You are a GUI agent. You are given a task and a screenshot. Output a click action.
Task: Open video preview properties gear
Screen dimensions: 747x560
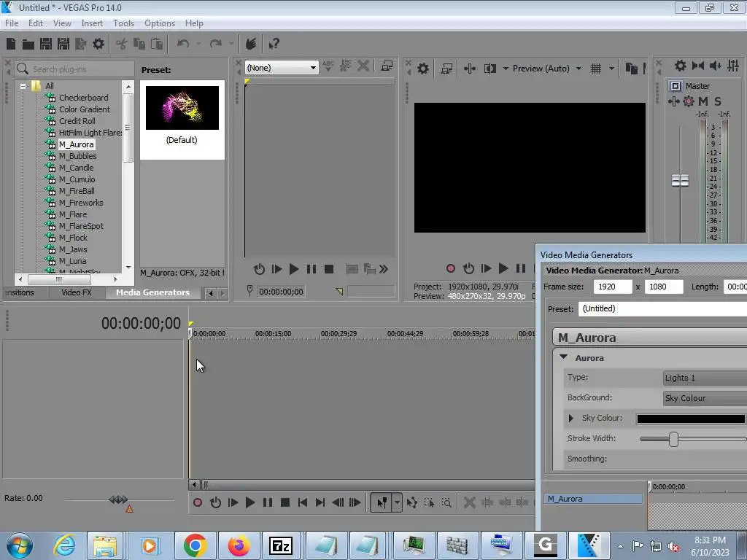tap(422, 69)
